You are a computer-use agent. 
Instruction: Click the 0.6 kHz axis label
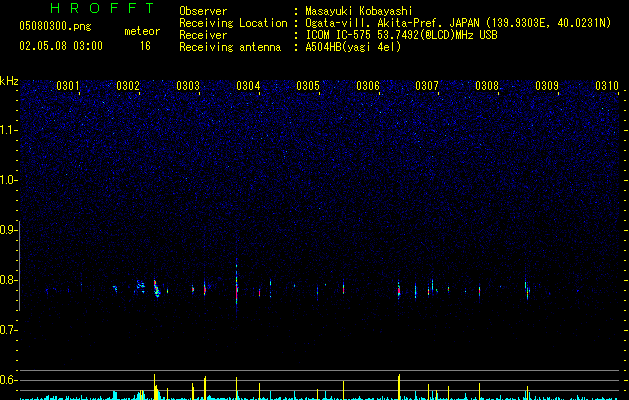point(9,380)
